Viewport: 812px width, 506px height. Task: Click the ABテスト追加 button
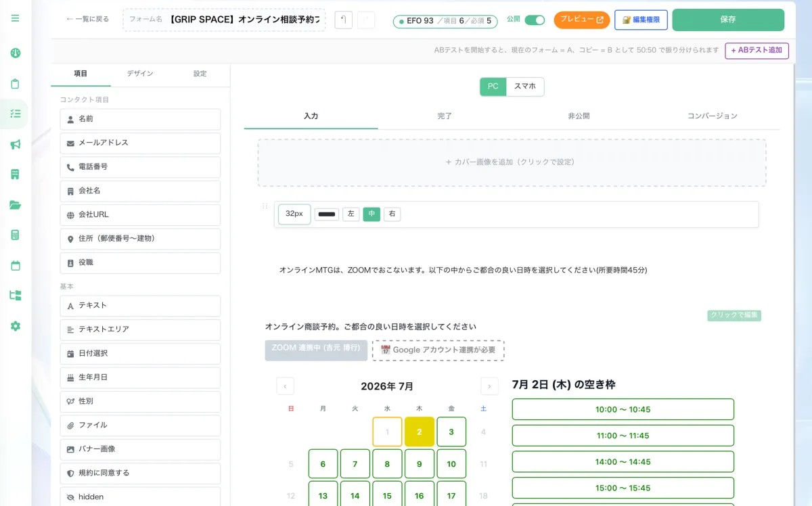[x=757, y=51]
